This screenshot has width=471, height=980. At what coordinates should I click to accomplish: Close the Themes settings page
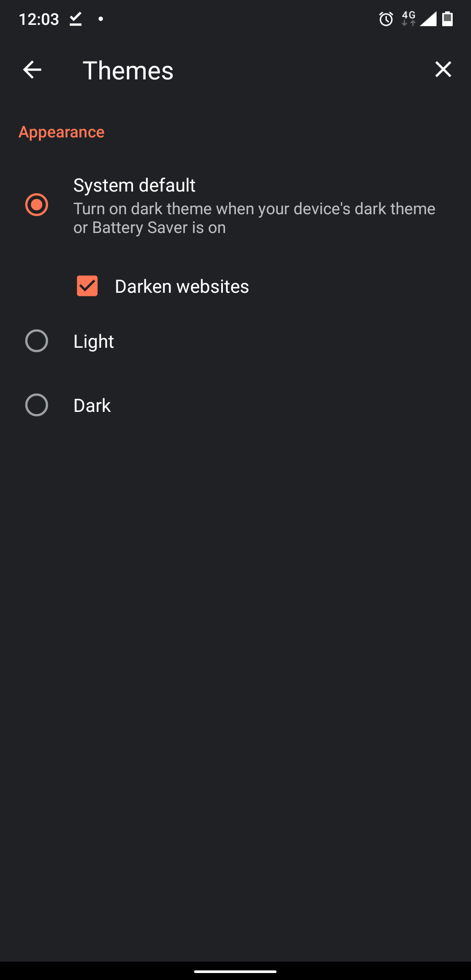[443, 69]
